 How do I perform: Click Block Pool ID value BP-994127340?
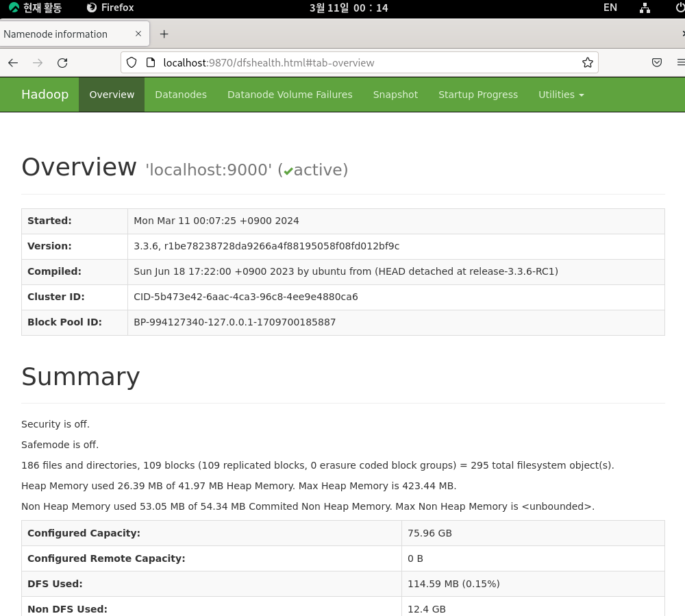234,323
